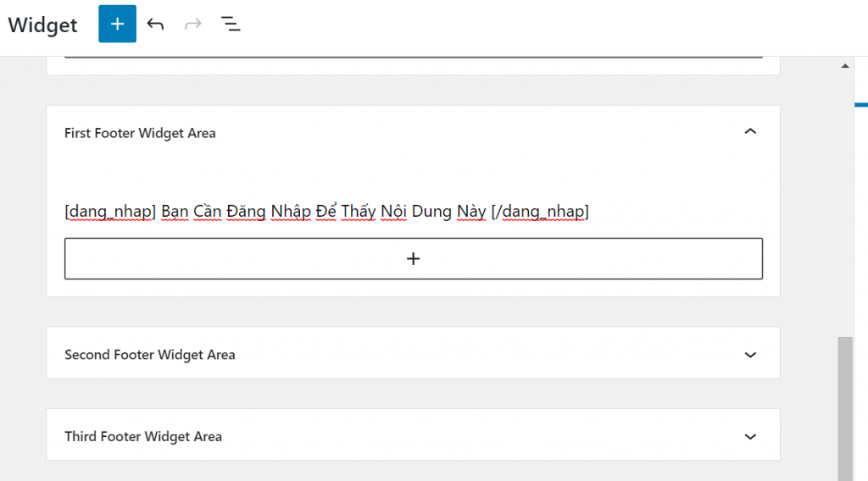Click the scrollbar up arrow
The width and height of the screenshot is (868, 481).
point(845,66)
